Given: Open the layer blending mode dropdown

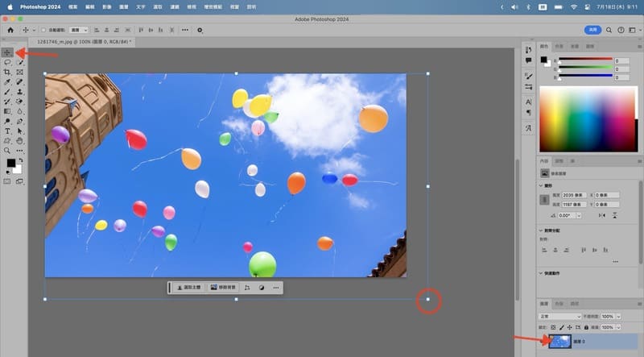Looking at the screenshot, I should [x=559, y=316].
